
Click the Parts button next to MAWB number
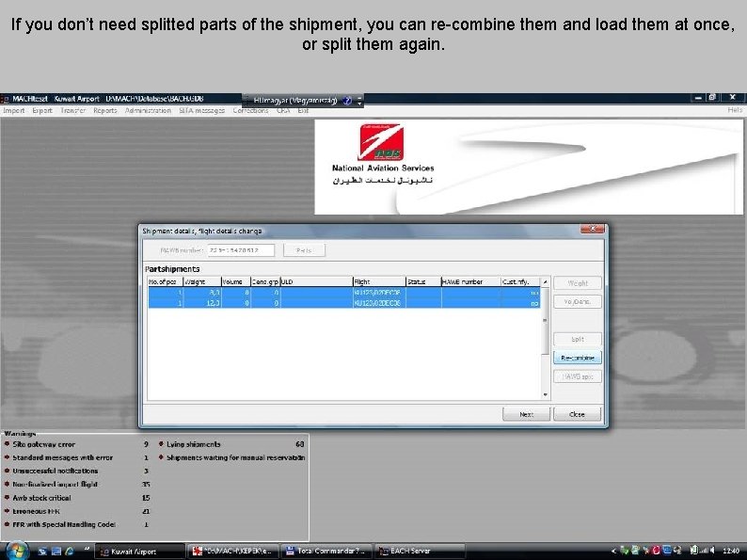point(304,250)
